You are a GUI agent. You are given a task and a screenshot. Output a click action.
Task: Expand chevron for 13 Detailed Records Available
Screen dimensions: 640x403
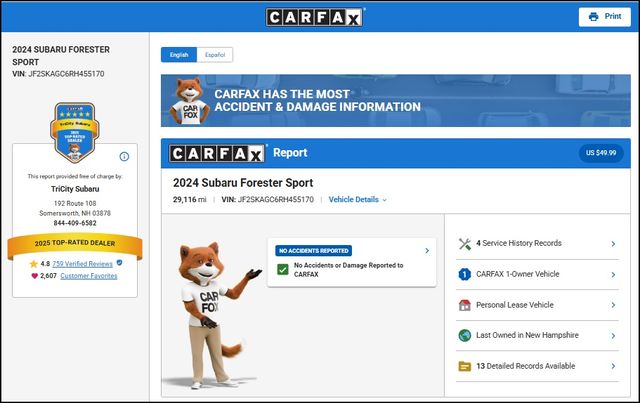pyautogui.click(x=613, y=366)
